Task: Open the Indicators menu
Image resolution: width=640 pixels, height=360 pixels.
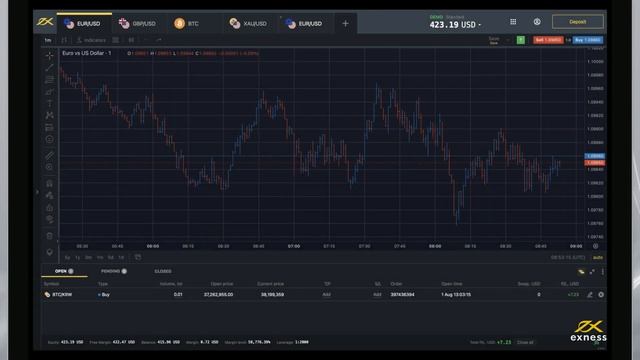Action: pyautogui.click(x=91, y=40)
